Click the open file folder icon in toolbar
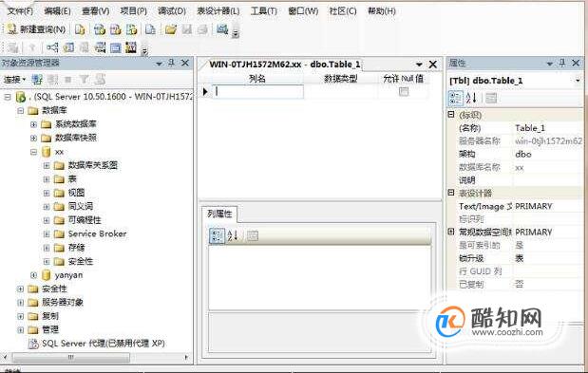 (x=171, y=29)
